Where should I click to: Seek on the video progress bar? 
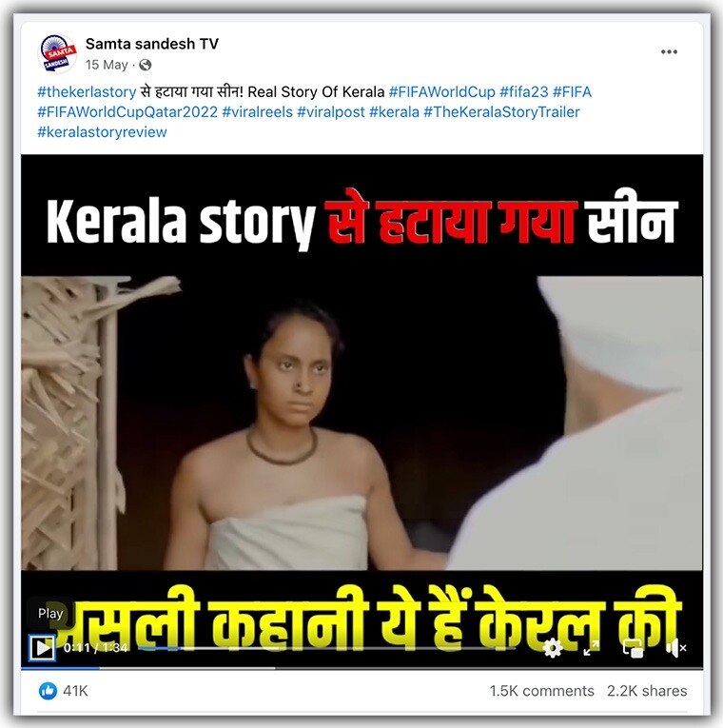click(326, 648)
